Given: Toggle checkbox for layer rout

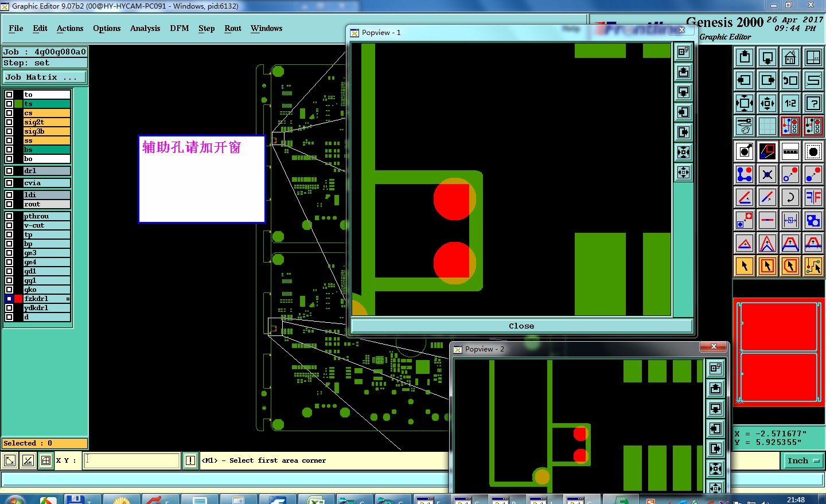Looking at the screenshot, I should coord(9,204).
